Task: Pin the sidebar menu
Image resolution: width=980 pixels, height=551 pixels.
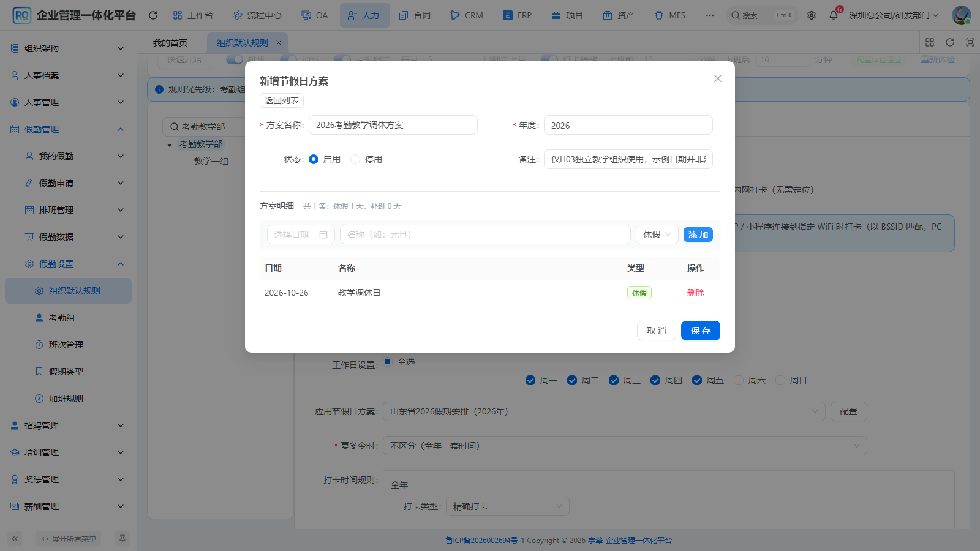Action: [123, 539]
